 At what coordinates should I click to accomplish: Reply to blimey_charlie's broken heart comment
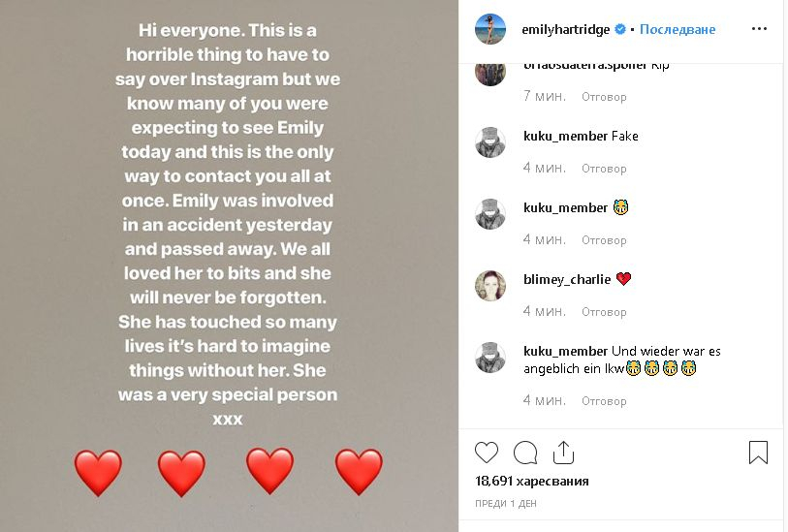604,312
